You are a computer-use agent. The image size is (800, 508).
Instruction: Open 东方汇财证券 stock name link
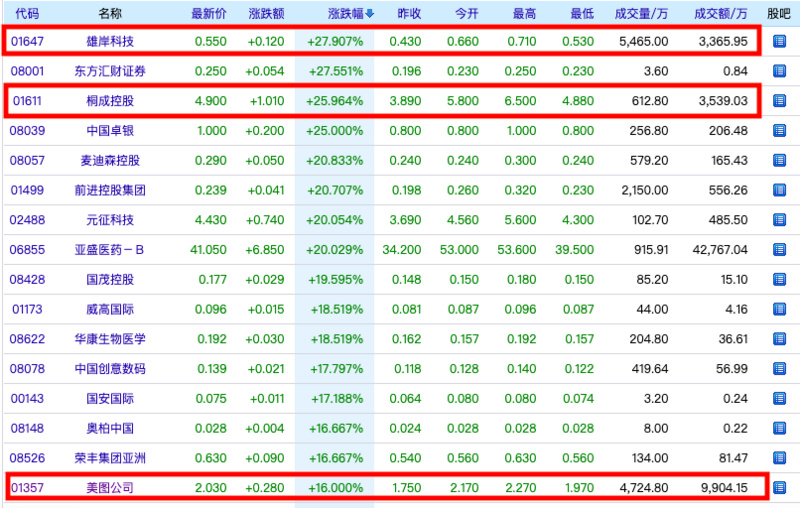tap(110, 71)
